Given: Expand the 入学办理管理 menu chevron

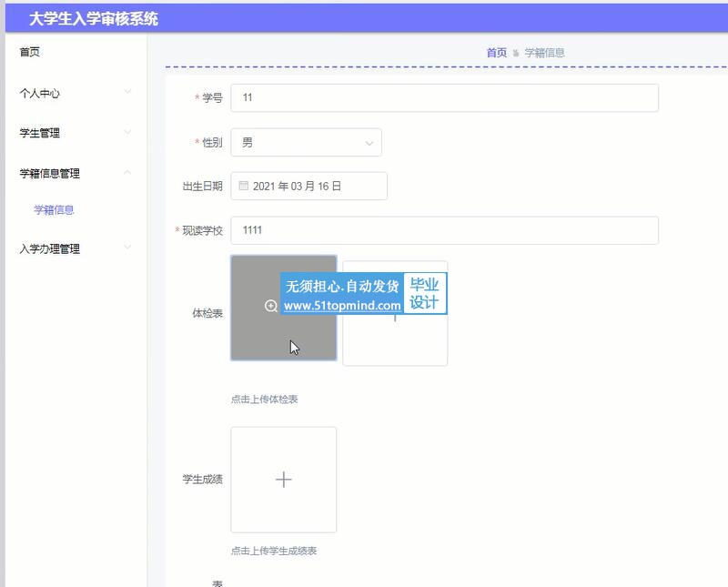Looking at the screenshot, I should point(127,247).
